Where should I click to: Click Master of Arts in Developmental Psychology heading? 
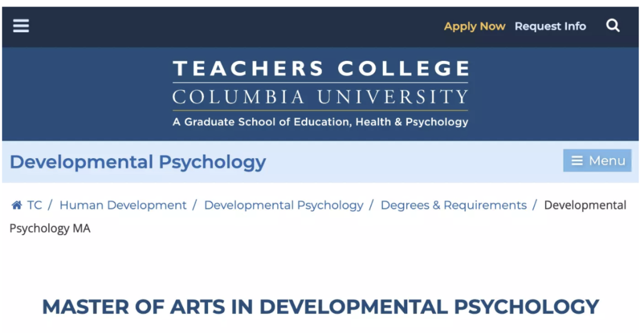pyautogui.click(x=320, y=307)
